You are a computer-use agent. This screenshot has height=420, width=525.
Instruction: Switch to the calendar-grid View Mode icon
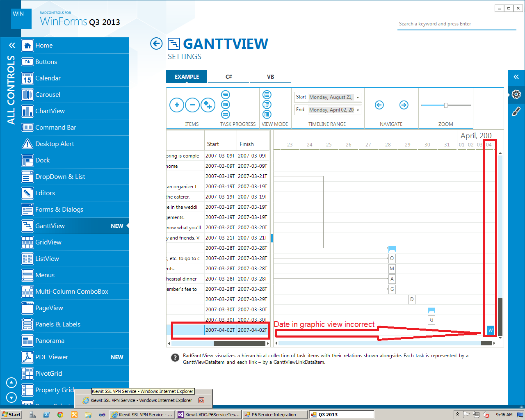pyautogui.click(x=267, y=105)
